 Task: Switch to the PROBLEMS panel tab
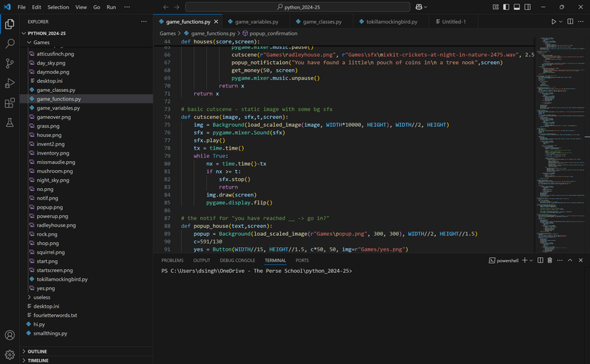(172, 261)
